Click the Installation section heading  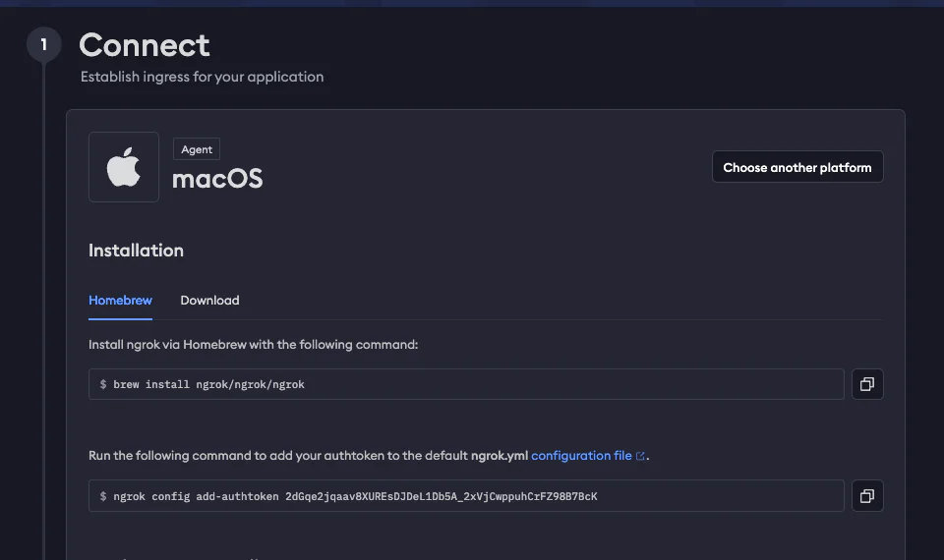136,251
